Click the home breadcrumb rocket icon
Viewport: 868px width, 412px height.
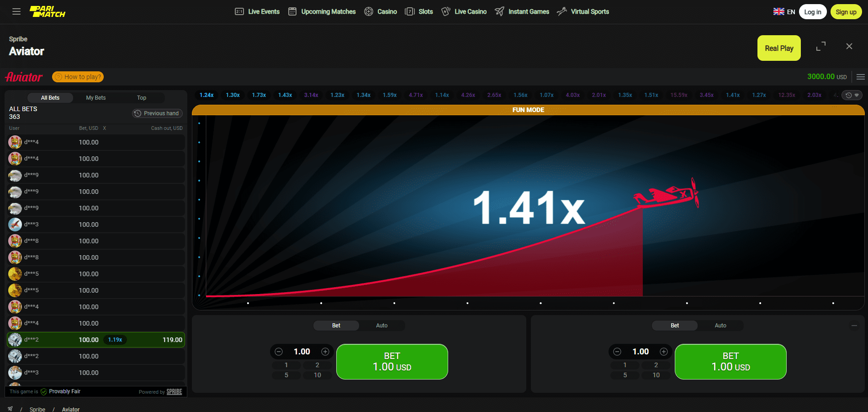[10, 409]
